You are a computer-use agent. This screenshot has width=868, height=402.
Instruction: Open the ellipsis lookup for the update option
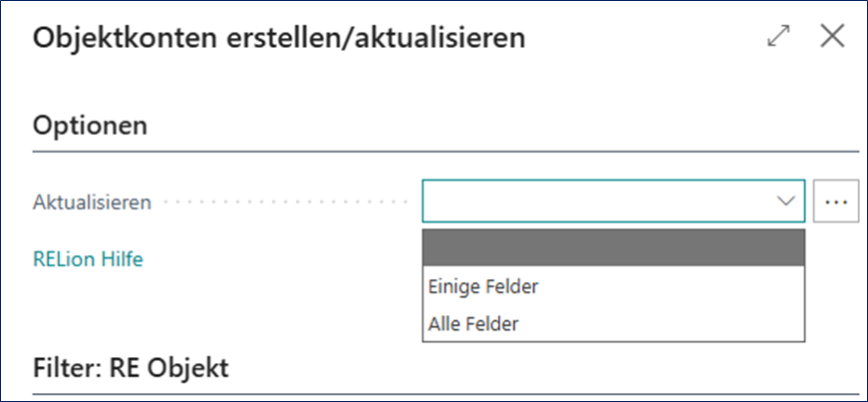835,201
